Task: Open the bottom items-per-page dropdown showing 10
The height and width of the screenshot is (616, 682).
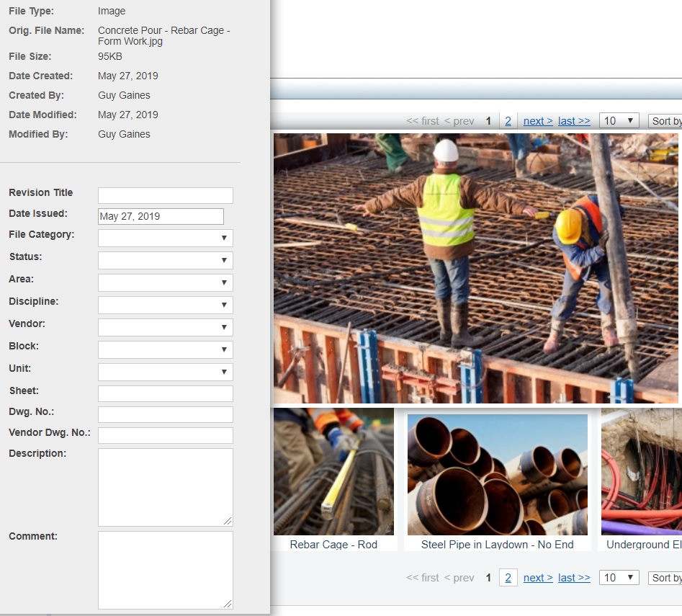Action: pyautogui.click(x=619, y=578)
